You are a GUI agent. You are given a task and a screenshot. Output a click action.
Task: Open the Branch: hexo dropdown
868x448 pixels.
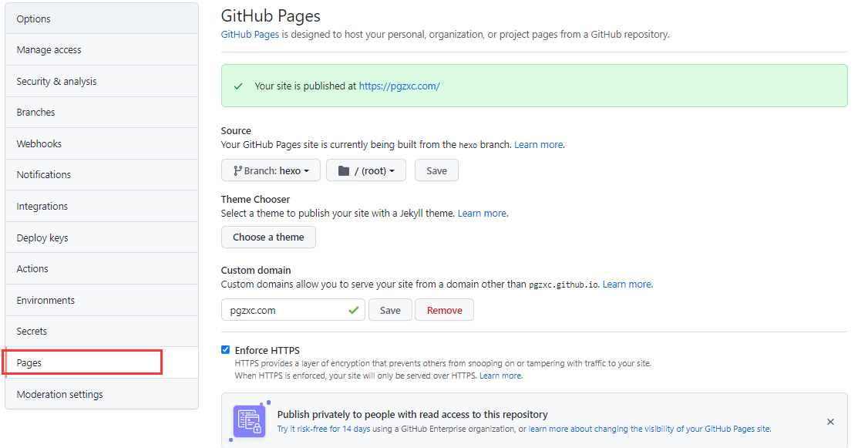point(271,170)
